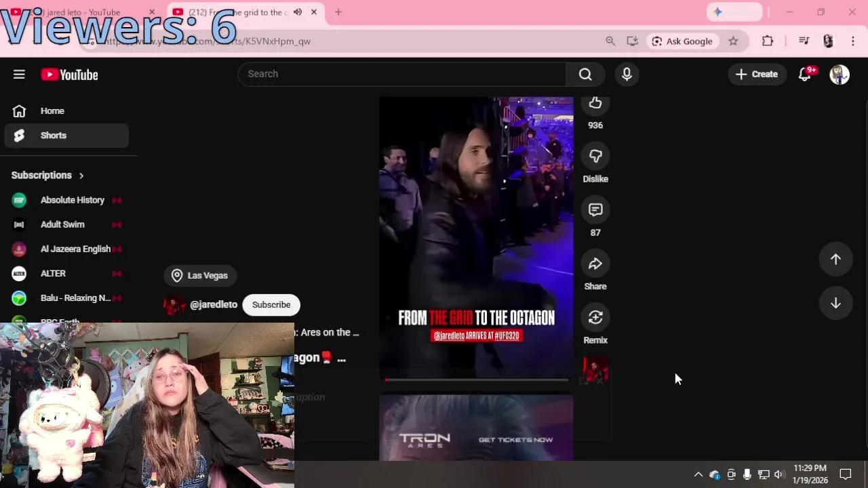Click the search magnifier button
The image size is (868, 488).
(x=585, y=74)
